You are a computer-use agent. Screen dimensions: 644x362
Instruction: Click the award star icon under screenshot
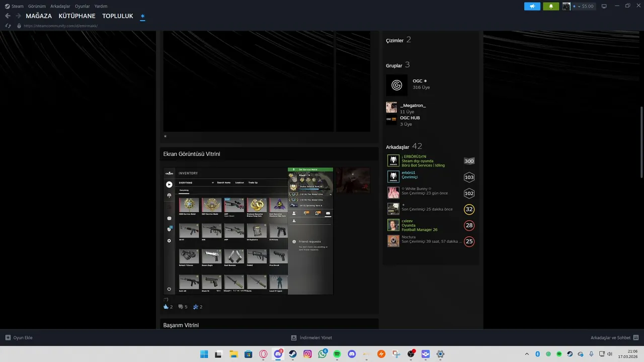(196, 307)
